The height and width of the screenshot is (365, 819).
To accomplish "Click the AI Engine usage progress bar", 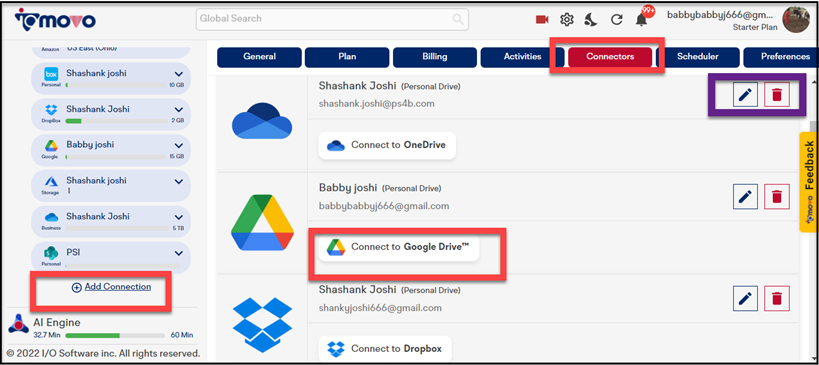I will click(115, 335).
